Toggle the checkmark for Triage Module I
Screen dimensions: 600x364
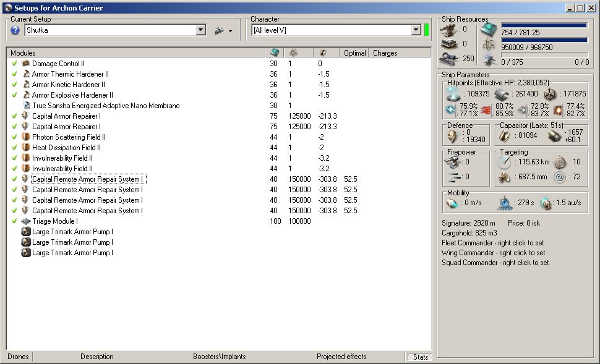point(15,221)
